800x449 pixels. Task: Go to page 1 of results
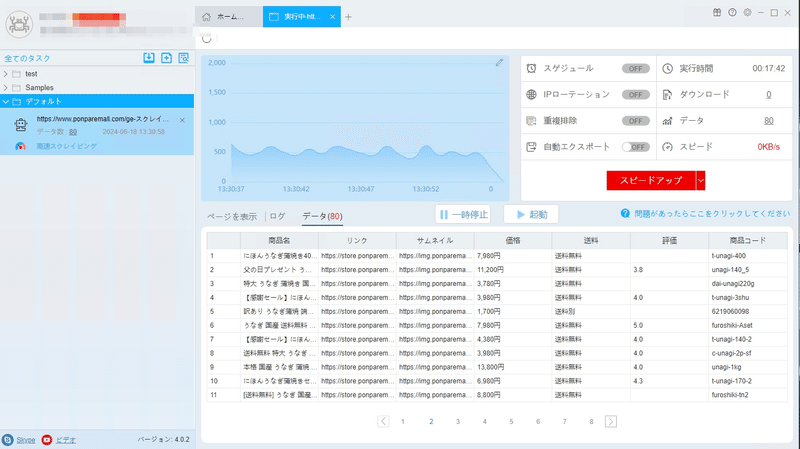(403, 421)
